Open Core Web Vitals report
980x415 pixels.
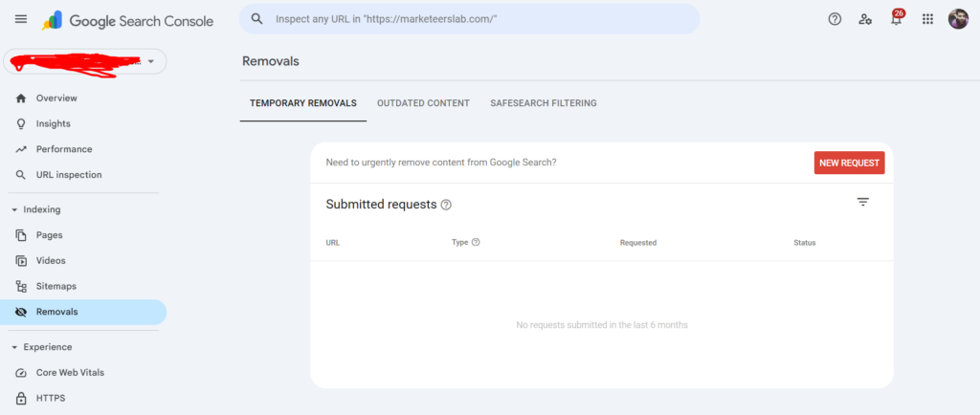(x=70, y=372)
